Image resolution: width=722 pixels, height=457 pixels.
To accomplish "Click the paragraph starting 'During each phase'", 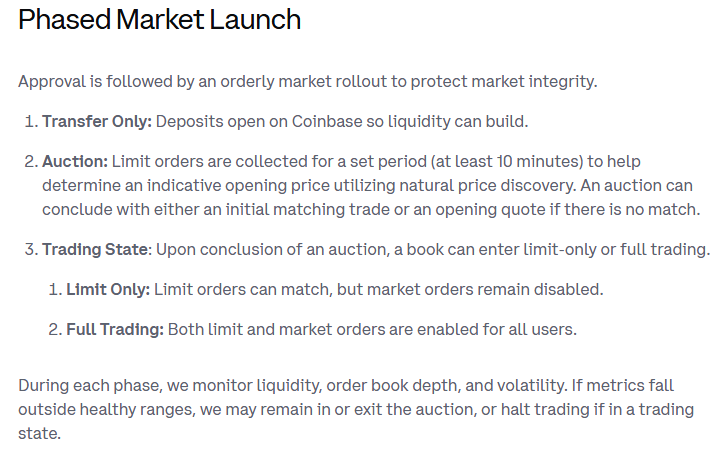I will [356, 409].
